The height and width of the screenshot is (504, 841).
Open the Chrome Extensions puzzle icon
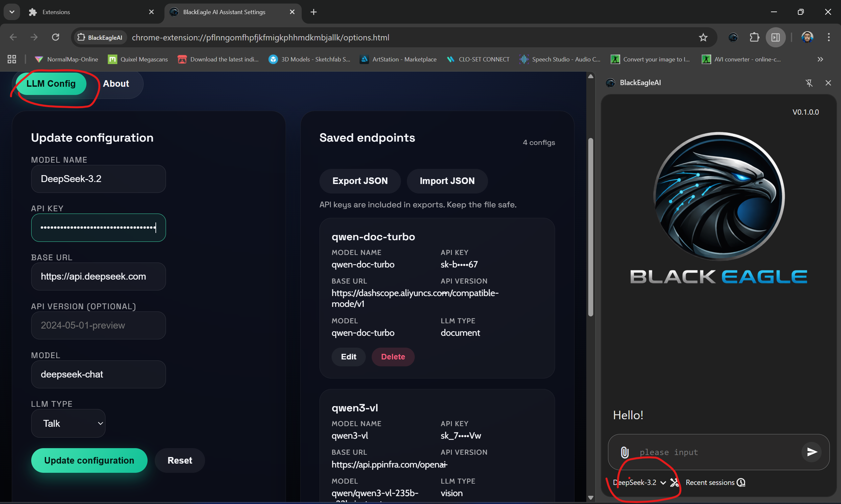754,37
